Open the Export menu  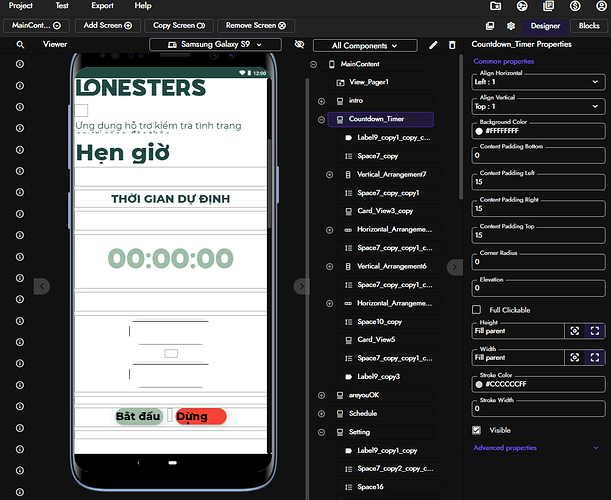(x=102, y=6)
